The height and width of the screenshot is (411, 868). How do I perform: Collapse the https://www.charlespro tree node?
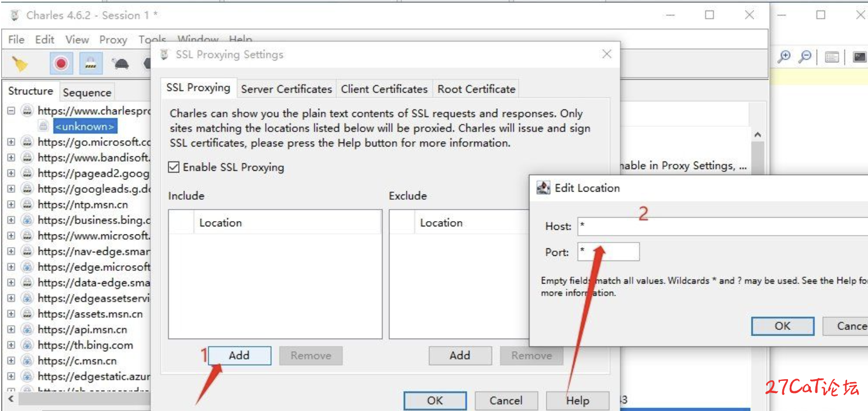[x=11, y=111]
